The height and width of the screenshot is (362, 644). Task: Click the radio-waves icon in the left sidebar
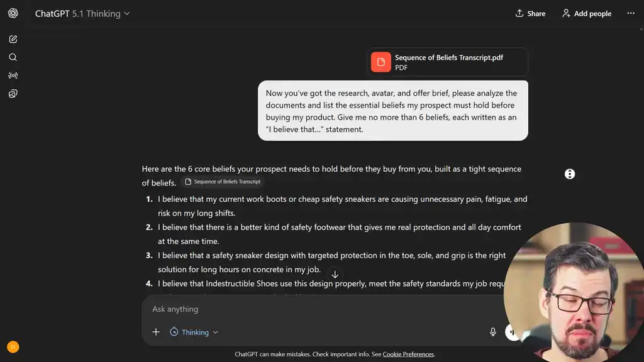pos(13,75)
